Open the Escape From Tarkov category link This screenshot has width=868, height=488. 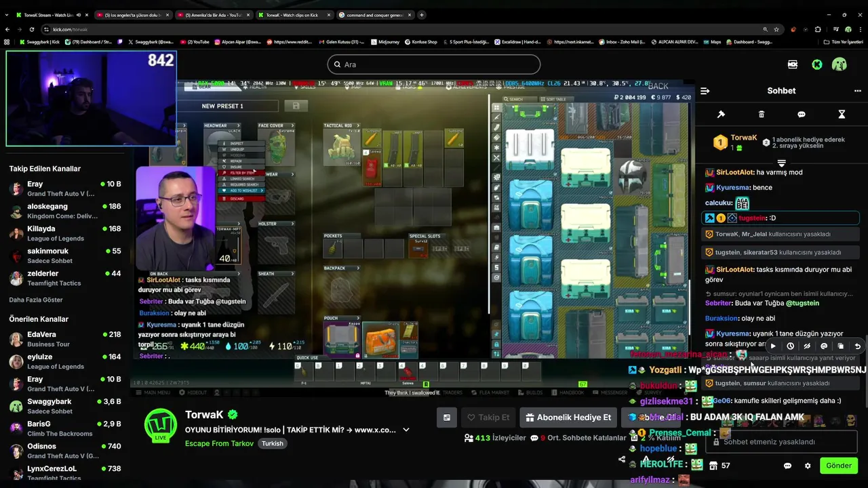219,443
